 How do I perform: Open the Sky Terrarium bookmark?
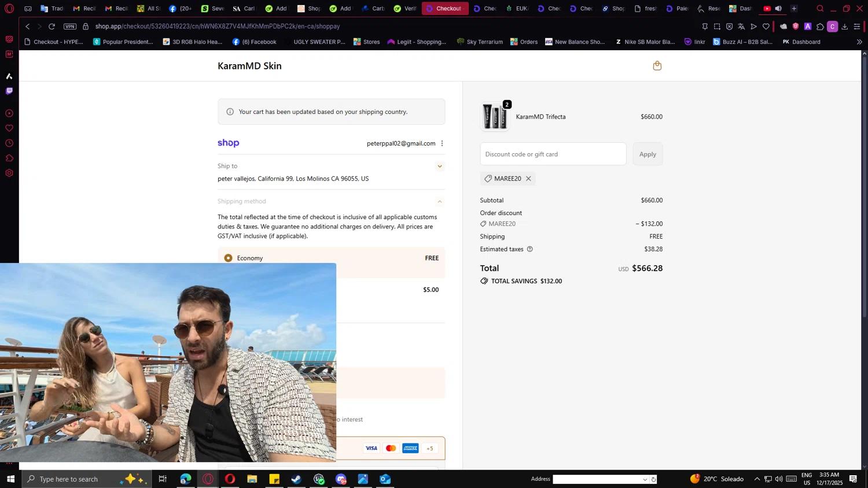[x=479, y=42]
